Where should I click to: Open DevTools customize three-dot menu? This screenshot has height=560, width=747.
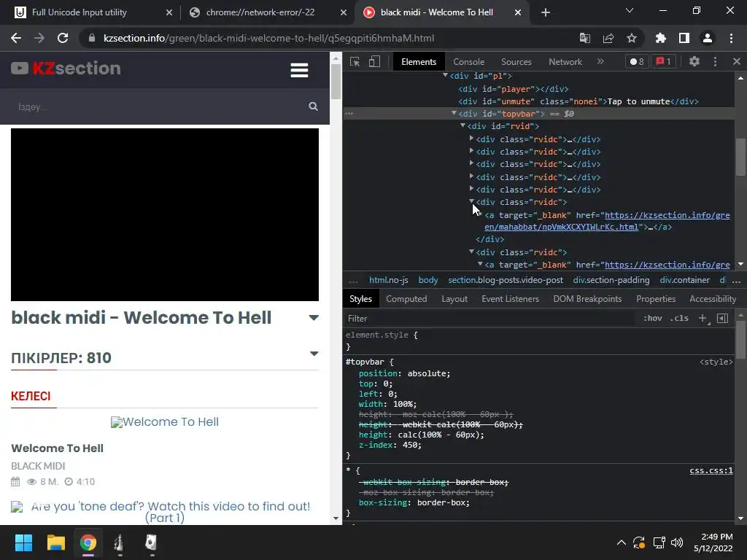click(715, 61)
